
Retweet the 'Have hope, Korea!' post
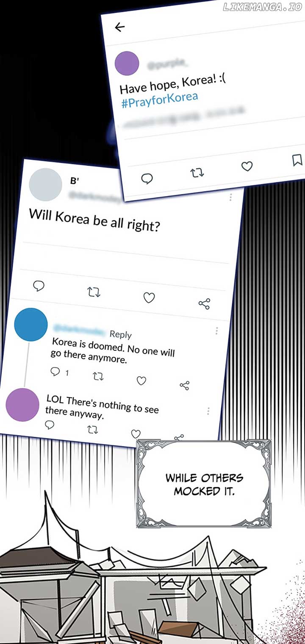[x=197, y=172]
